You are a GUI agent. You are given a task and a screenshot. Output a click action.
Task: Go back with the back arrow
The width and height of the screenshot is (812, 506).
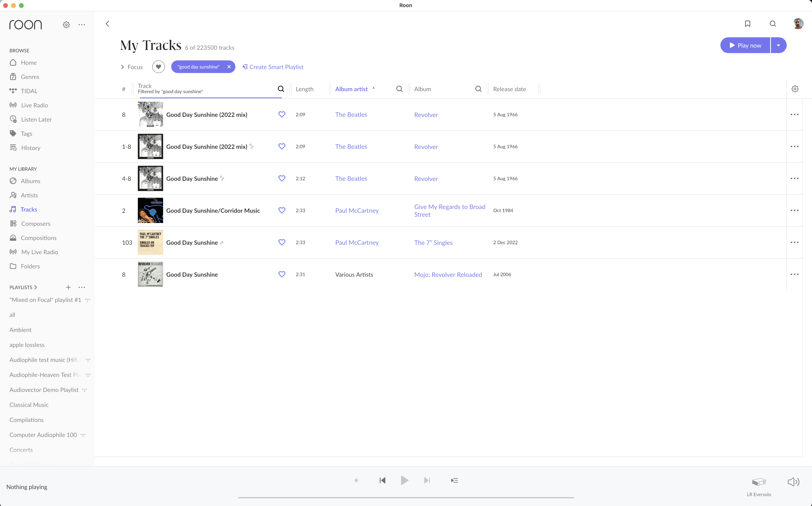click(x=107, y=24)
